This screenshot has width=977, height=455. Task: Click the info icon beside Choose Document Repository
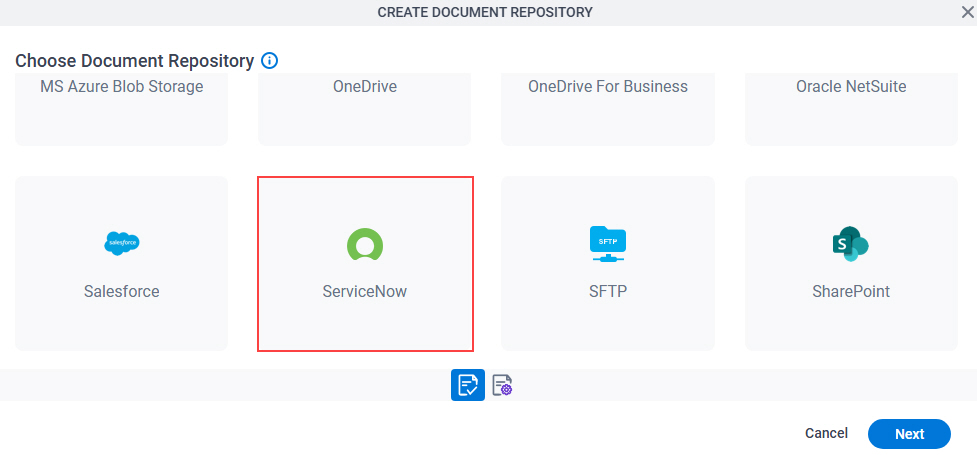[x=269, y=60]
